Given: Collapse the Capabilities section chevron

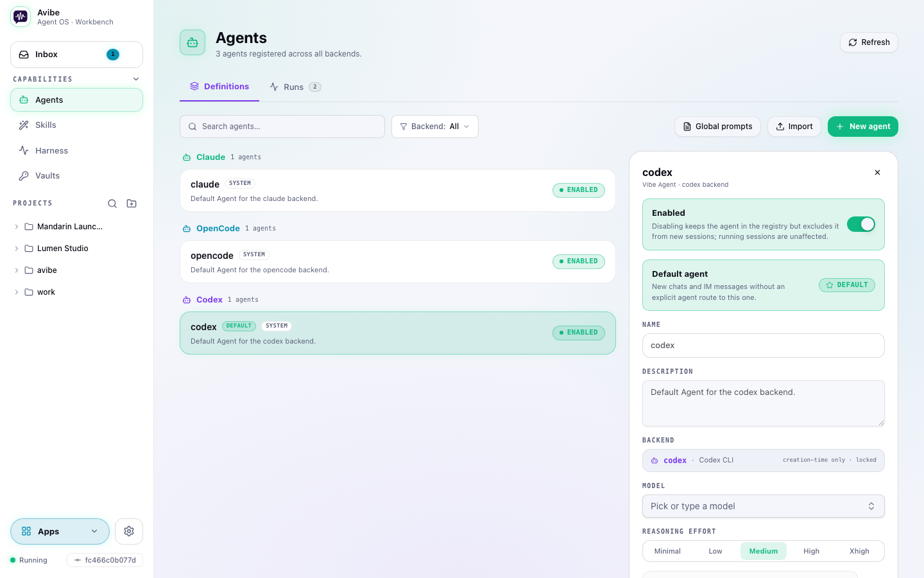Looking at the screenshot, I should pyautogui.click(x=136, y=79).
